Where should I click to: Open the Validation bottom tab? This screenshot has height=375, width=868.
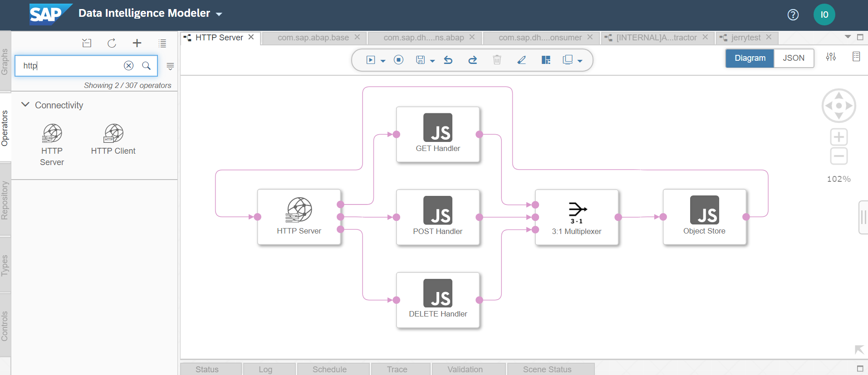[x=469, y=369]
